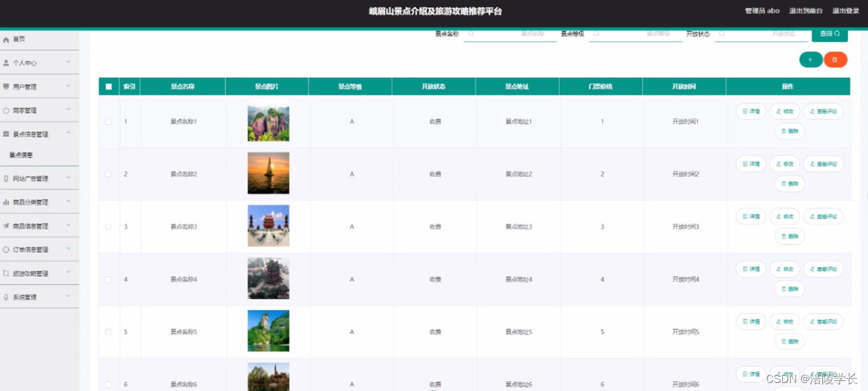Open 详情 for 景点名称2 row
This screenshot has width=868, height=391.
[x=751, y=164]
